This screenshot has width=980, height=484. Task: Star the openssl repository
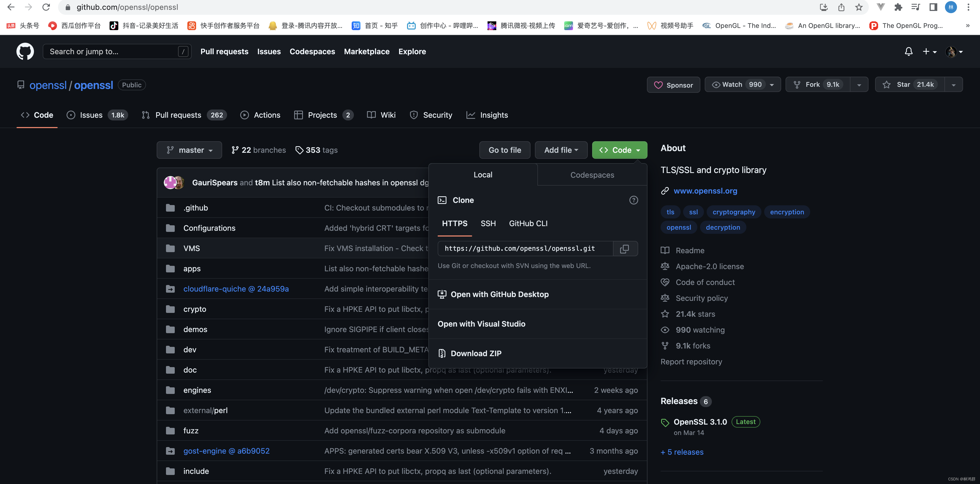pos(910,84)
